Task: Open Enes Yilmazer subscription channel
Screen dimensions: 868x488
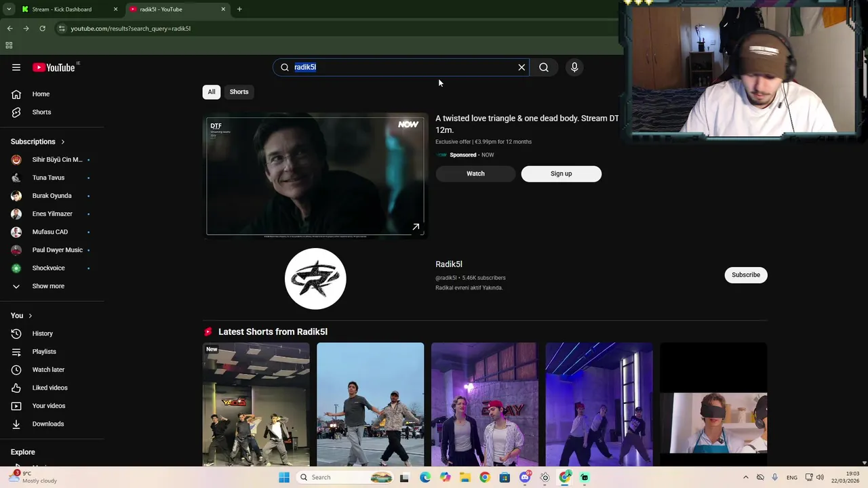Action: (x=52, y=213)
